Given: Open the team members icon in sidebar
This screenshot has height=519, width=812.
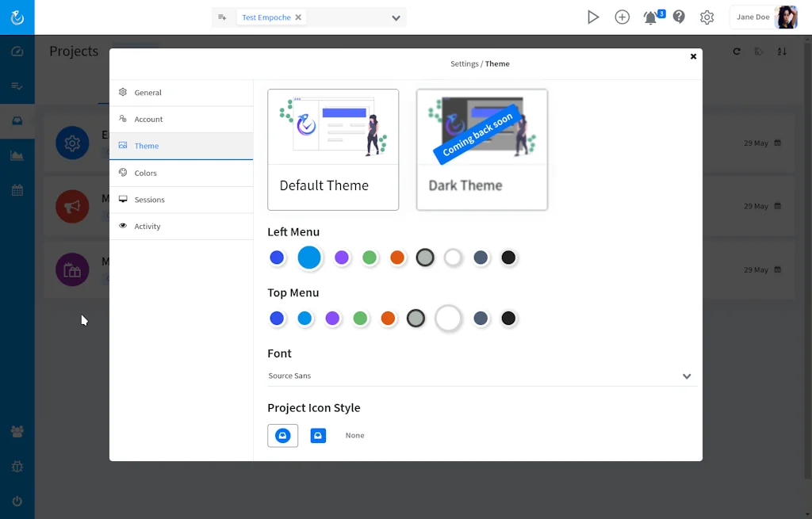Looking at the screenshot, I should pyautogui.click(x=17, y=432).
